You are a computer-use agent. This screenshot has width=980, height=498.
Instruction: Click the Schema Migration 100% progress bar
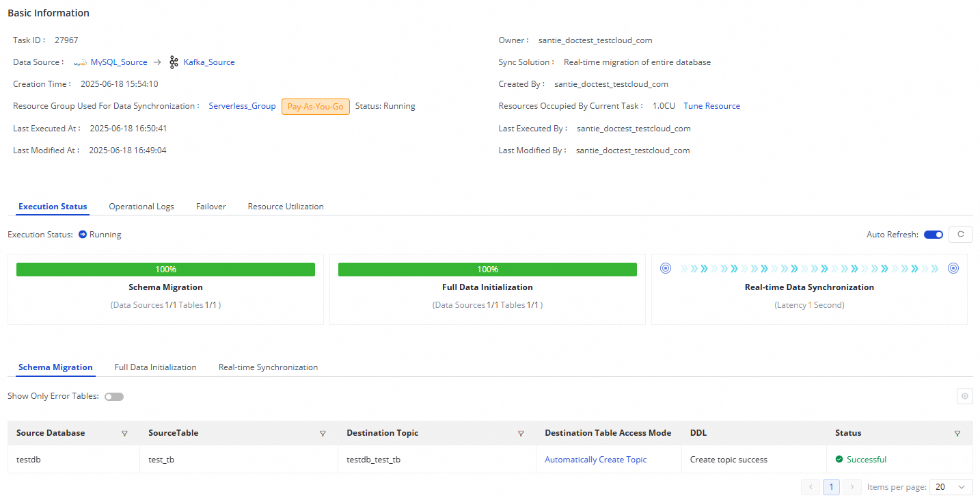pos(165,270)
